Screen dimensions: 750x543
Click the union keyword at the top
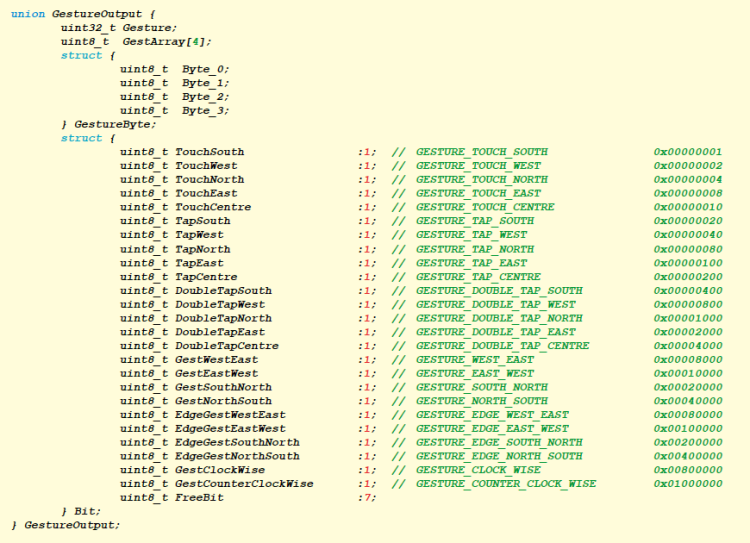pyautogui.click(x=27, y=14)
